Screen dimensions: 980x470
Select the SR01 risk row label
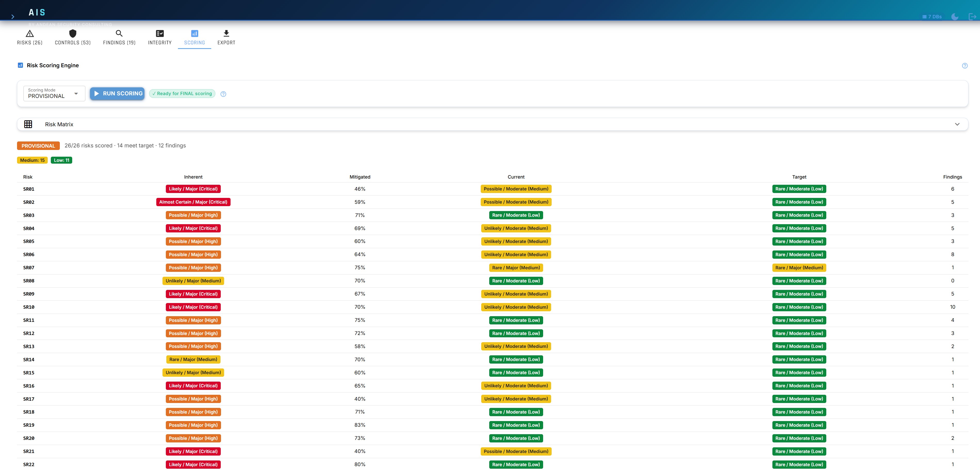tap(29, 189)
